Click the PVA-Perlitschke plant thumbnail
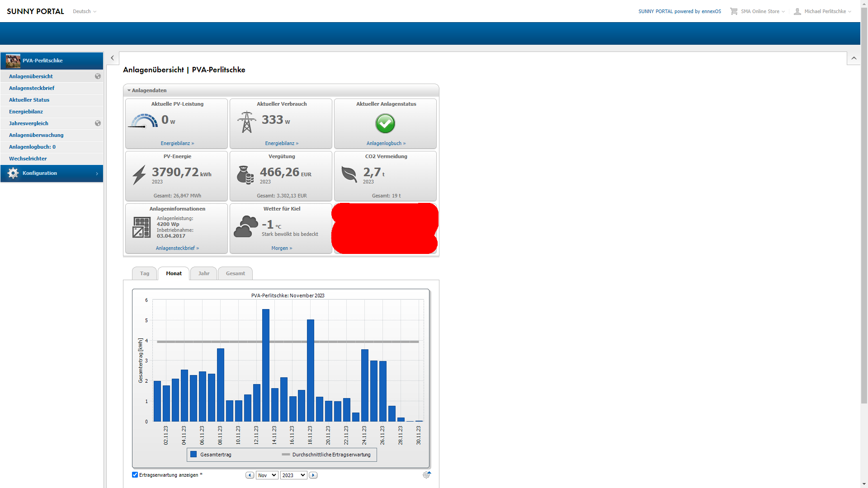 point(13,61)
